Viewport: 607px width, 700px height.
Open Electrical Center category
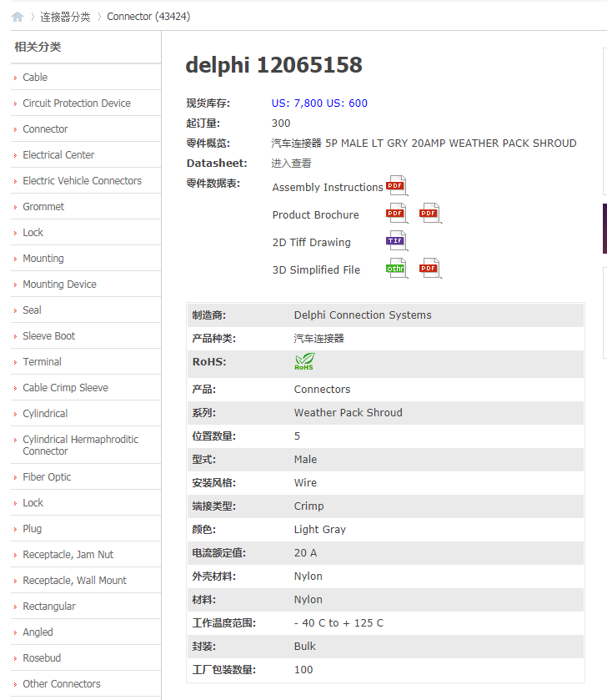(x=58, y=155)
